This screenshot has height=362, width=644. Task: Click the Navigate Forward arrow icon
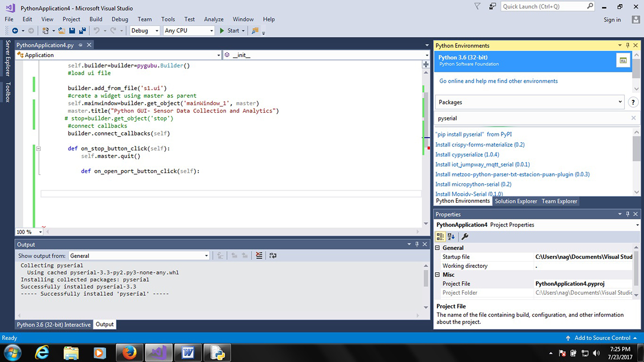click(31, 31)
